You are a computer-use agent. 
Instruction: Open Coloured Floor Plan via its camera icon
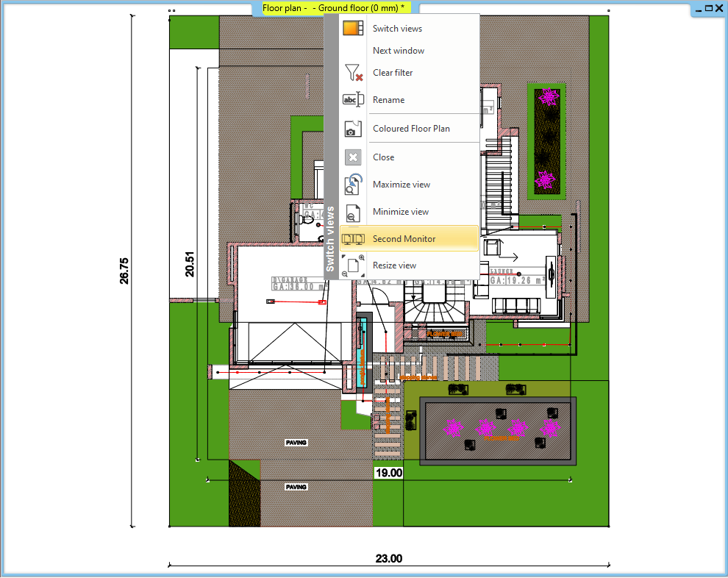click(x=353, y=129)
